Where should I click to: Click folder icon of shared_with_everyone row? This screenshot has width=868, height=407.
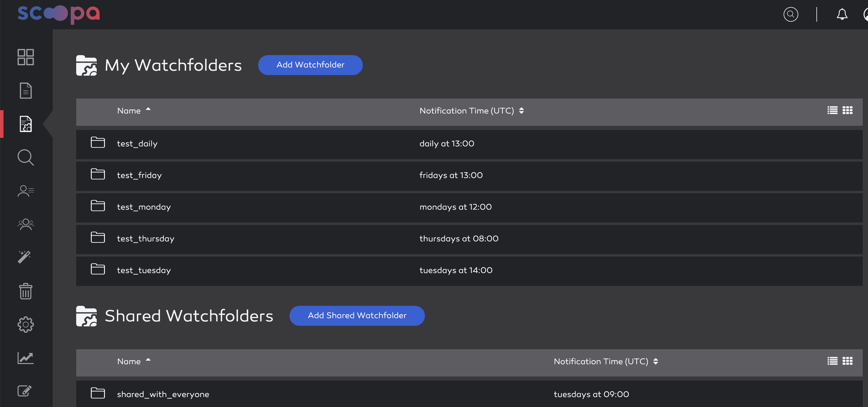coord(98,393)
